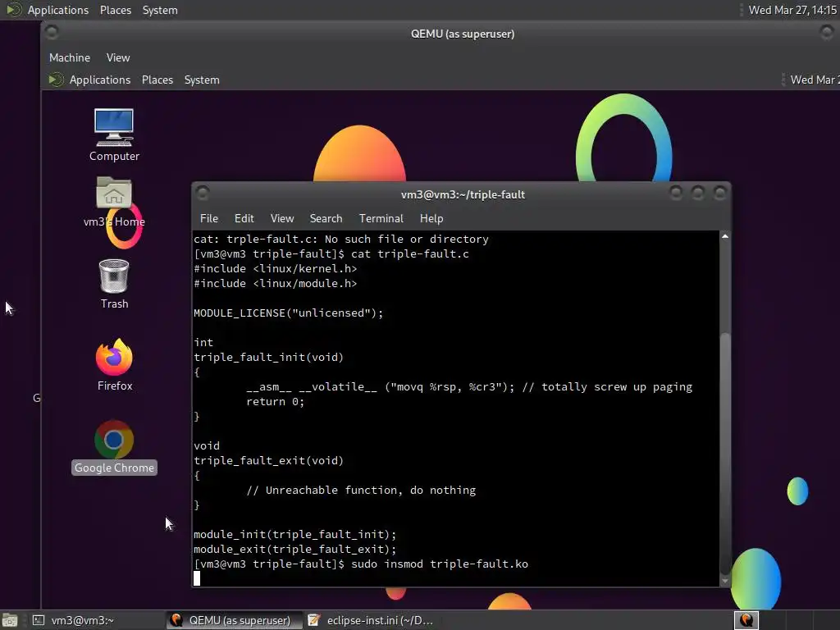Image resolution: width=840 pixels, height=630 pixels.
Task: Open guest System menu inside QEMU
Action: 202,80
